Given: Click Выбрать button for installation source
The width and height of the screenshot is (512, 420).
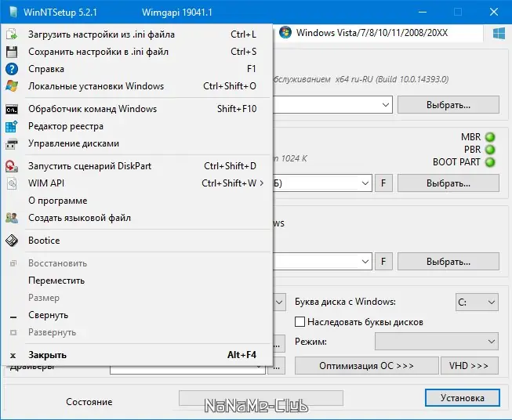Looking at the screenshot, I should point(448,105).
